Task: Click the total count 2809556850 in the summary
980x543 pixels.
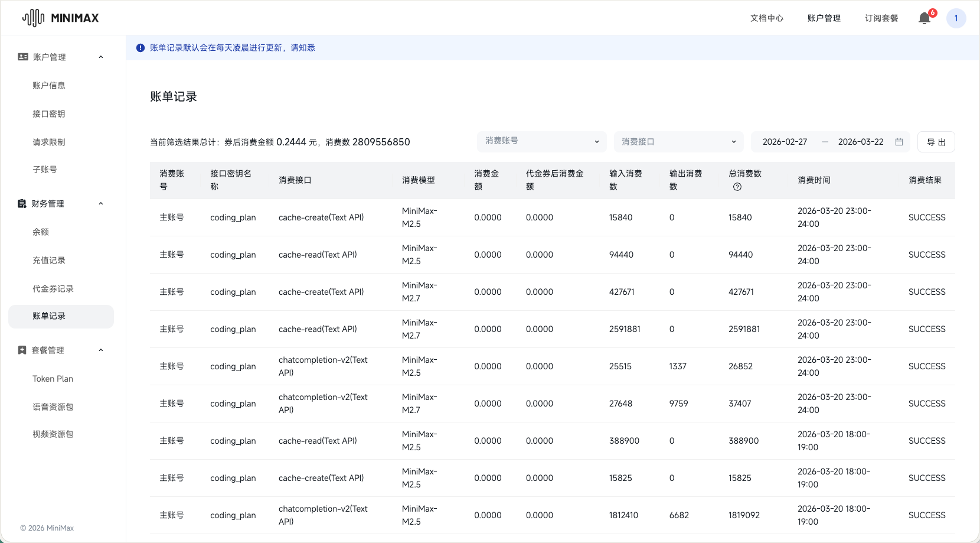Action: click(381, 142)
